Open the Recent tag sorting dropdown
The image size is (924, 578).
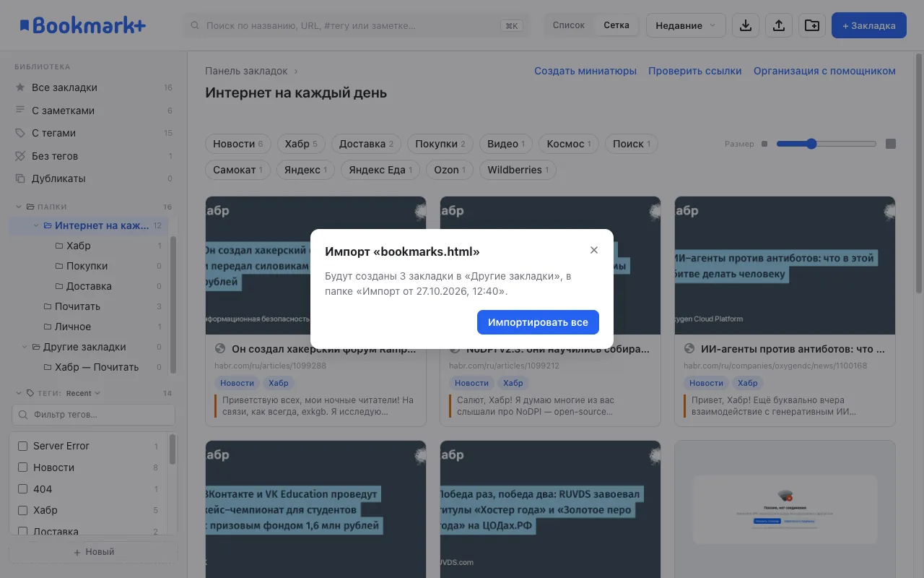pyautogui.click(x=83, y=393)
